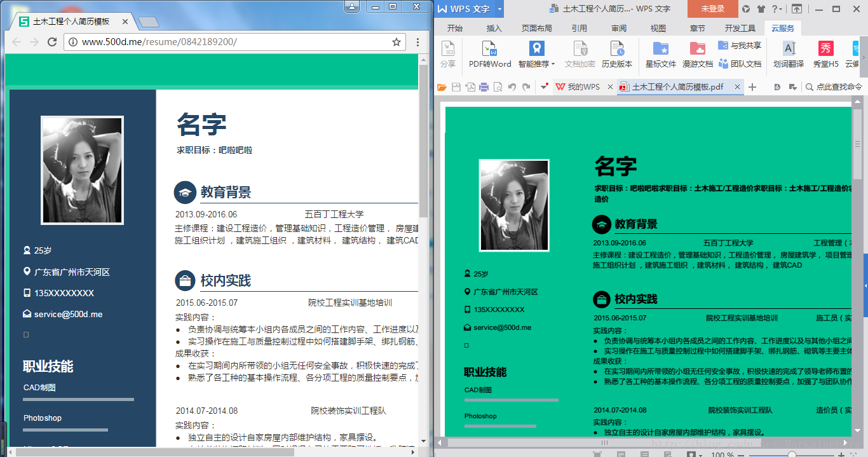The height and width of the screenshot is (457, 868).
Task: Click the open folder icon in quick toolbar
Action: (x=442, y=87)
